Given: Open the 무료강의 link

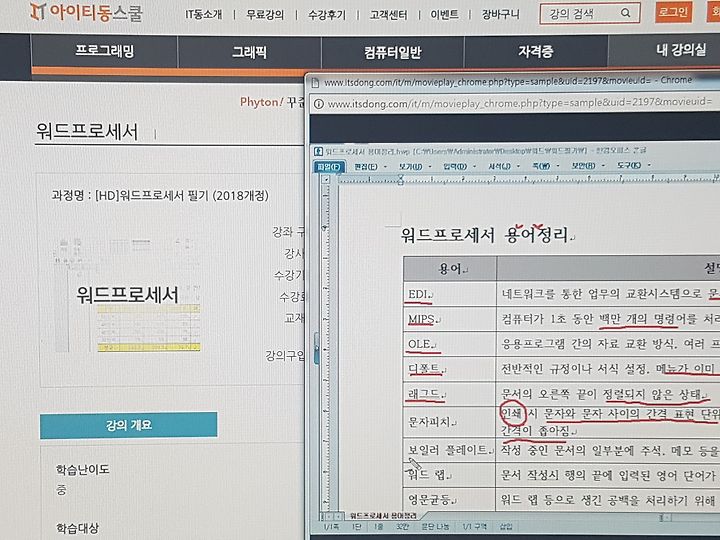Looking at the screenshot, I should click(x=265, y=15).
